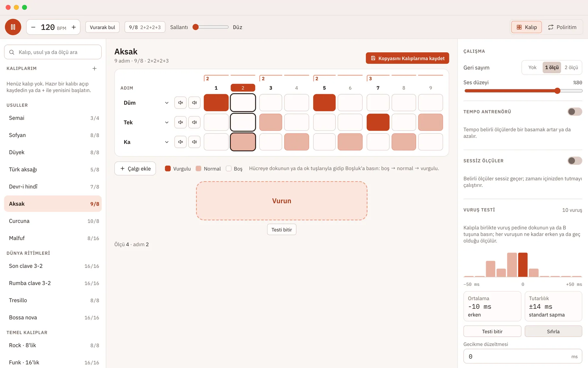Viewport: 588px width, 368px height.
Task: Set Geri sayım to Yok
Action: pyautogui.click(x=532, y=67)
